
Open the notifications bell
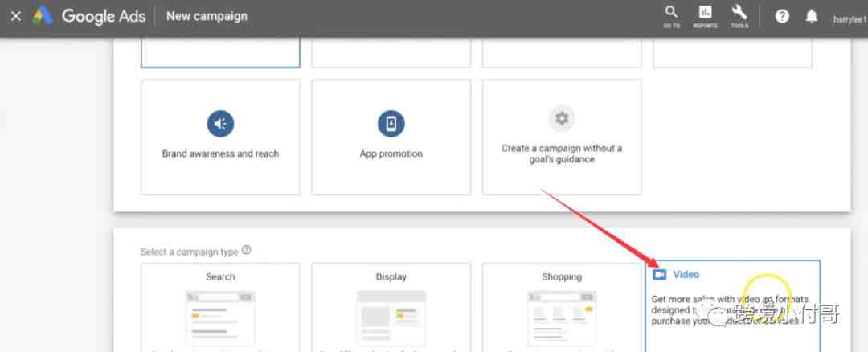pyautogui.click(x=812, y=17)
